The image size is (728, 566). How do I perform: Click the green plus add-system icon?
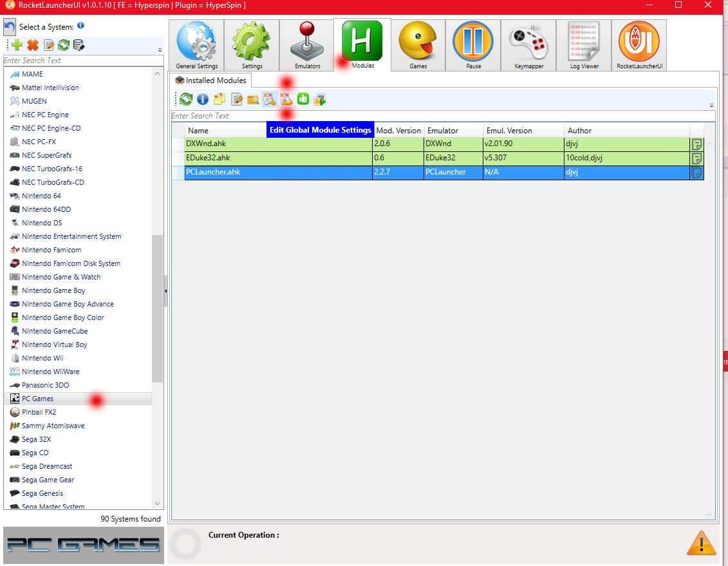(17, 45)
